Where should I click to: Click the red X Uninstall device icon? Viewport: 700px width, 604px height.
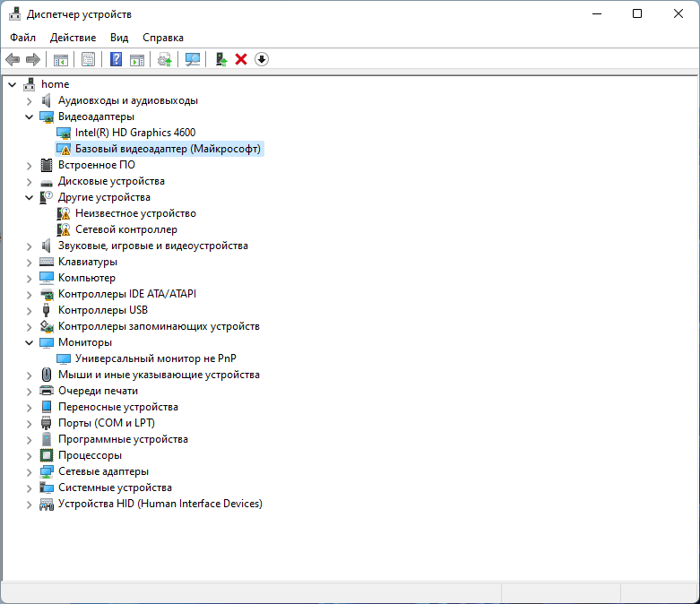241,59
